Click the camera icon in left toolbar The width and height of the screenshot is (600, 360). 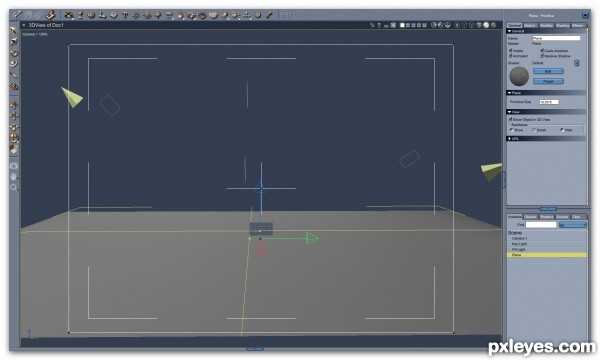click(14, 166)
